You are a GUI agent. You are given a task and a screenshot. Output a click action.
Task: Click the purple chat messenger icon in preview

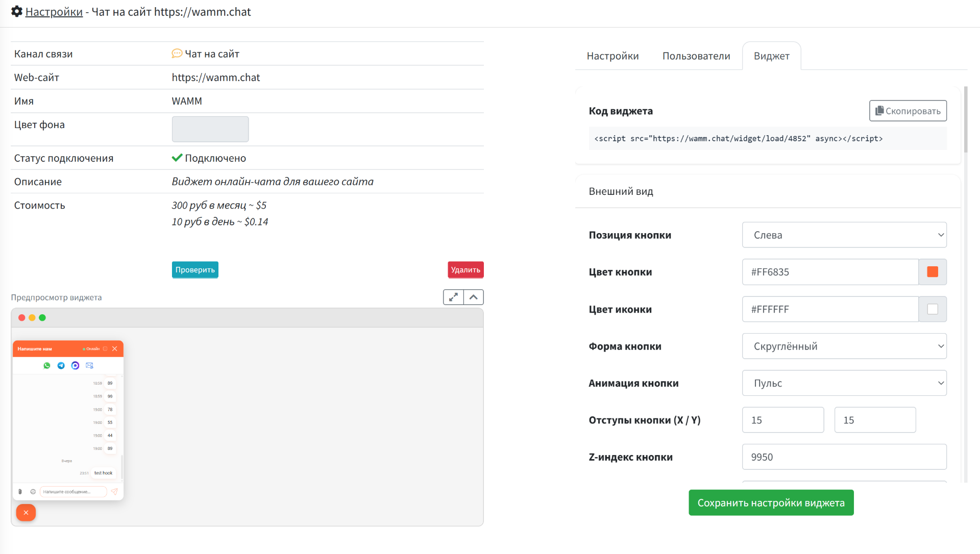click(x=76, y=365)
